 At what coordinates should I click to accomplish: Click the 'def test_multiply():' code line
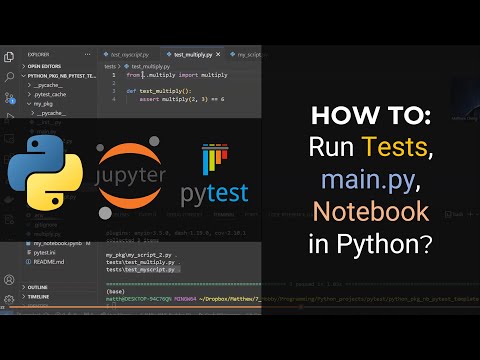point(159,91)
